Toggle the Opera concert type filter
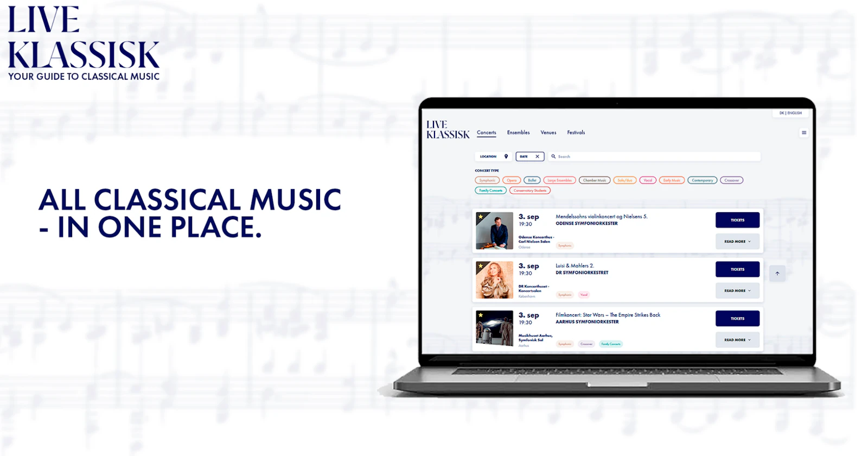This screenshot has height=456, width=868. [512, 180]
